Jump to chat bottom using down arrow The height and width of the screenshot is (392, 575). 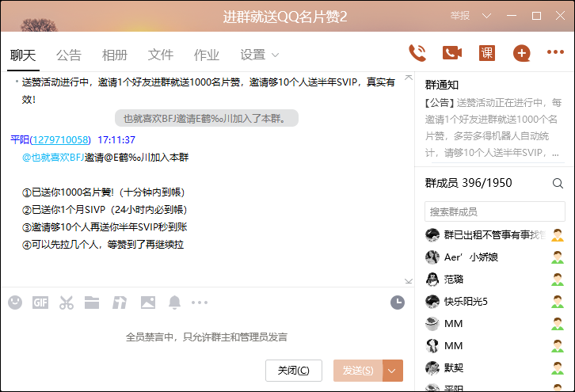click(x=409, y=281)
